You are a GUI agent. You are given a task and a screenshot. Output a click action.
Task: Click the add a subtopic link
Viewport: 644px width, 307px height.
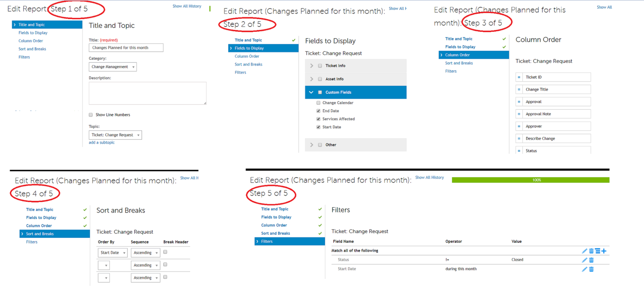102,142
